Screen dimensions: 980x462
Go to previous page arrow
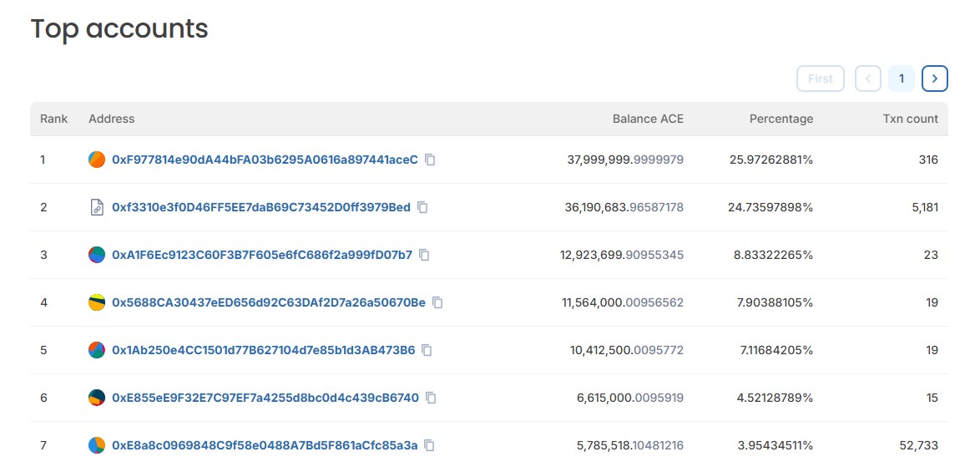868,79
